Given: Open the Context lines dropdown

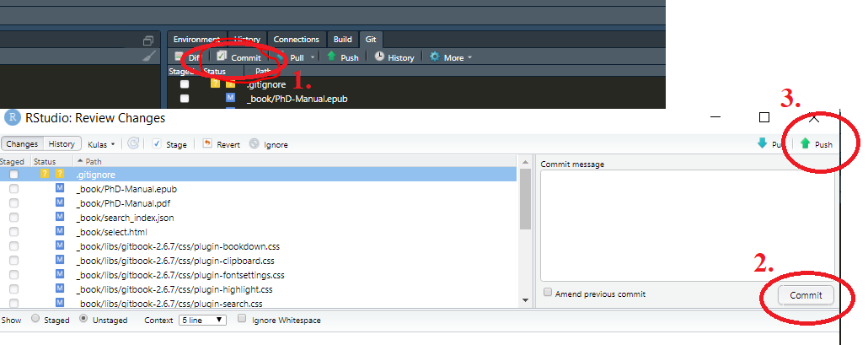Looking at the screenshot, I should point(202,321).
